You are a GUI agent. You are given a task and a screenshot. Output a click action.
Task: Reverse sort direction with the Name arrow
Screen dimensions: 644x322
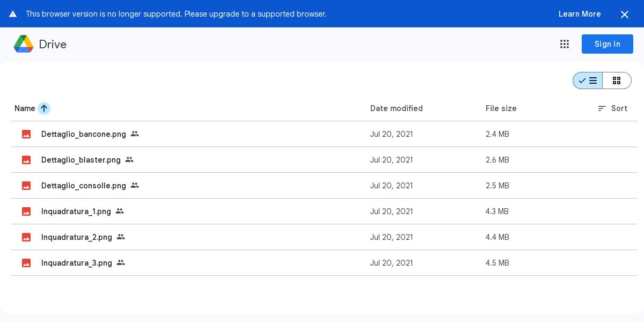(x=44, y=108)
